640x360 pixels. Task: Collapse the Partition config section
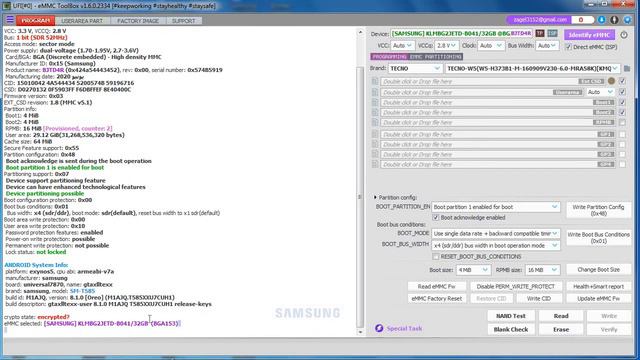click(376, 197)
